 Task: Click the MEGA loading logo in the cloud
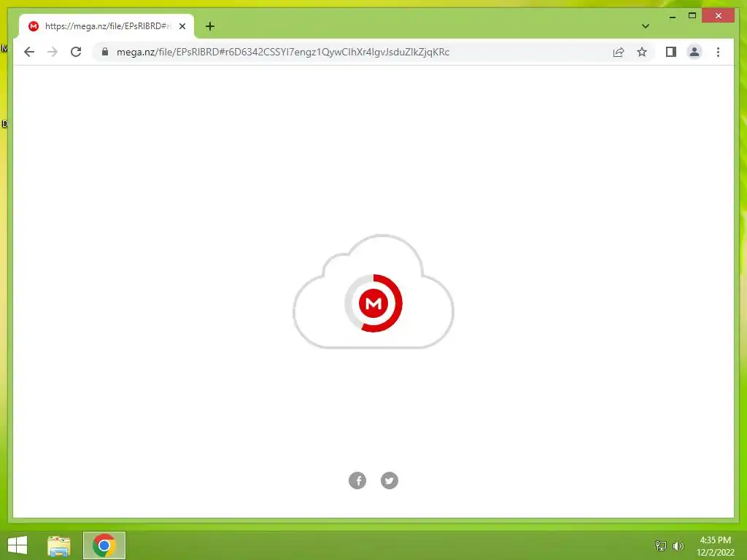[x=373, y=303]
